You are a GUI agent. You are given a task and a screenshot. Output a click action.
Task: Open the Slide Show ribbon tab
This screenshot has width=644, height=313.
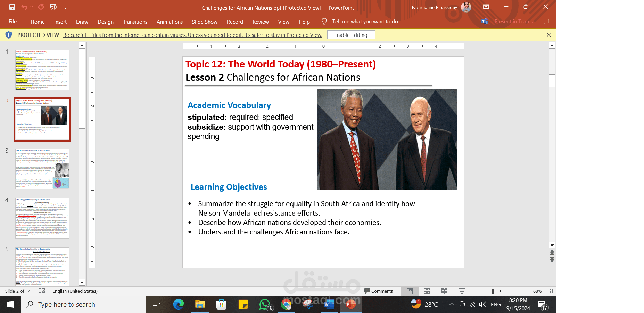coord(205,22)
